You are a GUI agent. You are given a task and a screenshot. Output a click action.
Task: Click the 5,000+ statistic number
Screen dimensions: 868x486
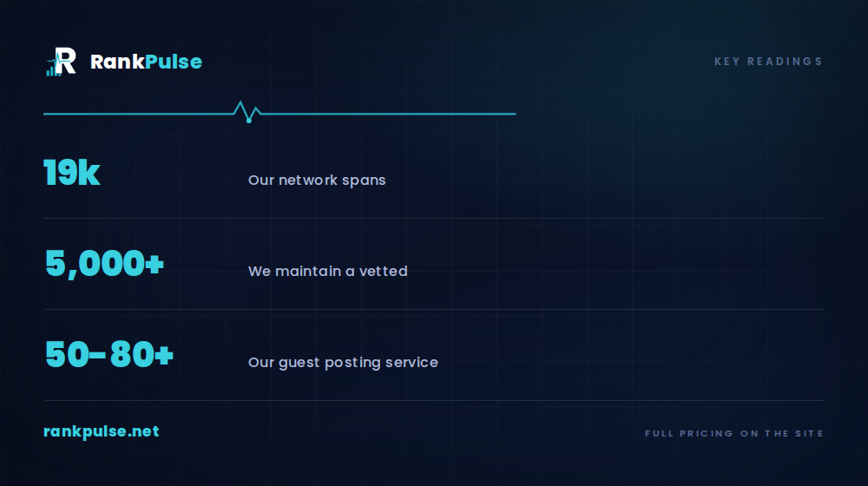point(104,264)
